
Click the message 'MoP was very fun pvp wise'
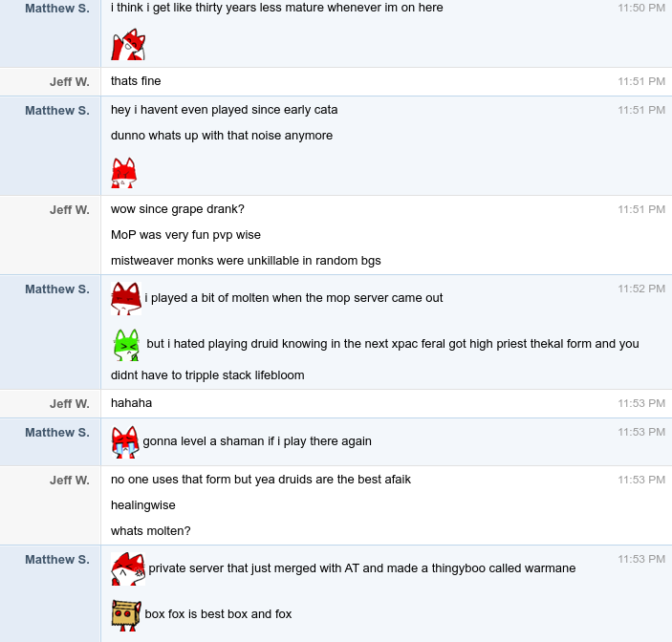[x=185, y=235]
